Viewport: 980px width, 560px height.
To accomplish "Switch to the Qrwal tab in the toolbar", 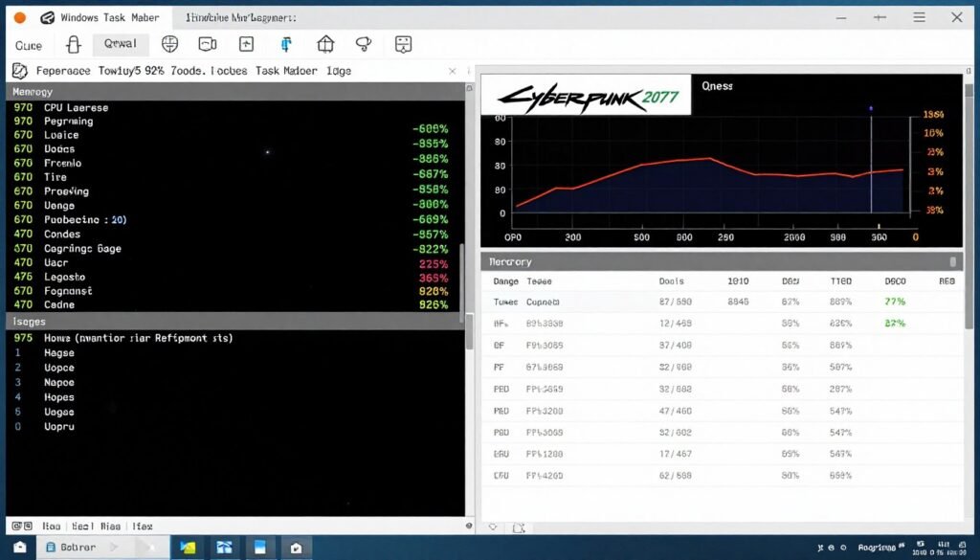I will tap(121, 44).
